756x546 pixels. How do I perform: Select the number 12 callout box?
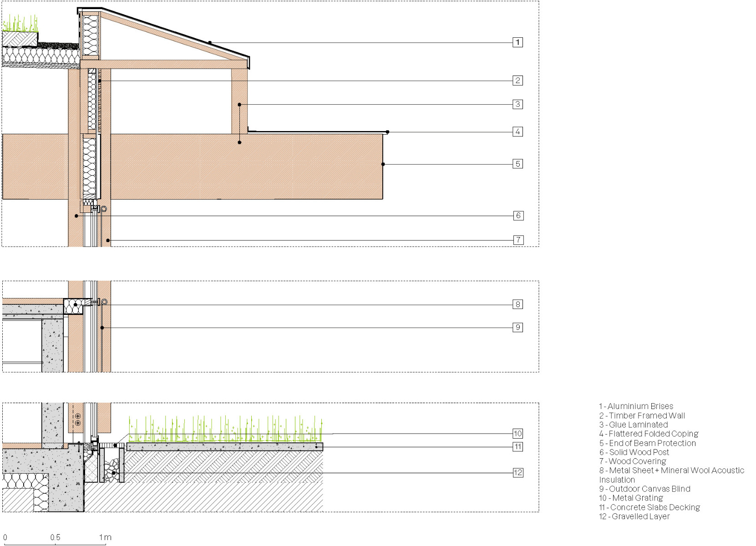click(518, 473)
